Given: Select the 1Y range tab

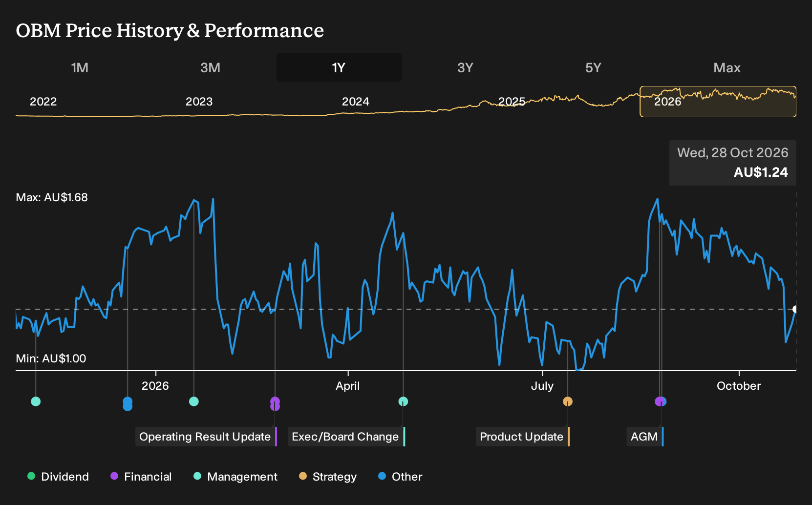Looking at the screenshot, I should [339, 67].
